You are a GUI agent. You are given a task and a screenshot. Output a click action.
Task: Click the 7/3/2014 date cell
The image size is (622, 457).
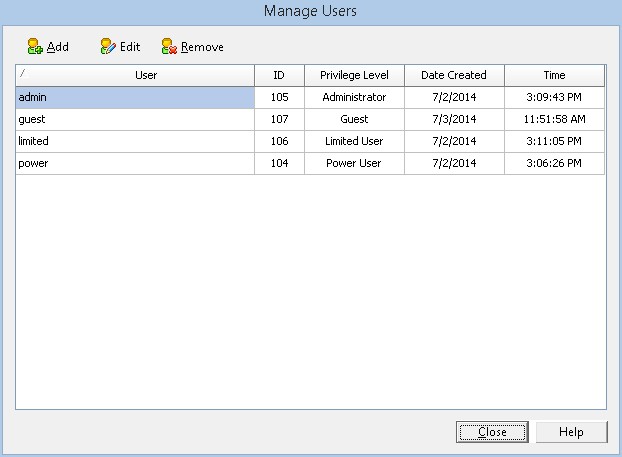[x=453, y=119]
